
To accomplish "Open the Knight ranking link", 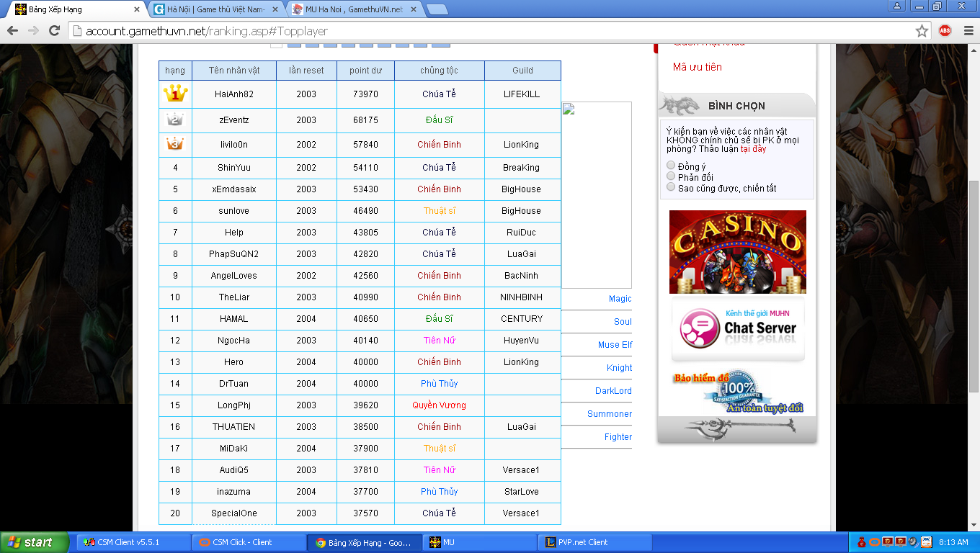I will (x=619, y=368).
